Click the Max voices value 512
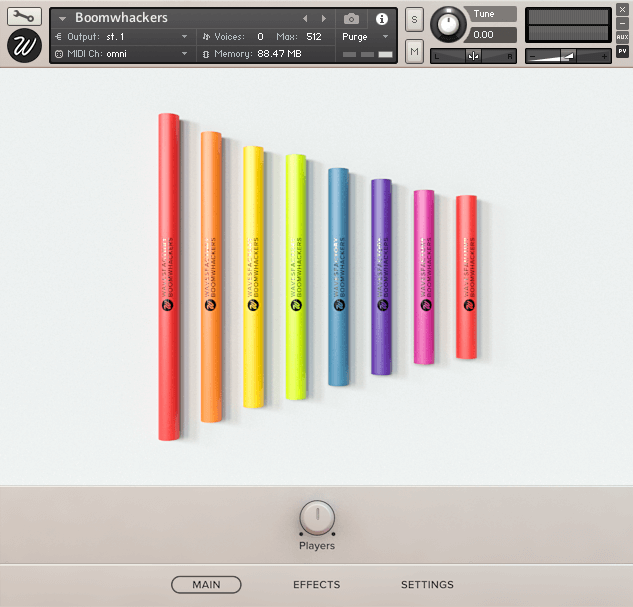 [314, 37]
